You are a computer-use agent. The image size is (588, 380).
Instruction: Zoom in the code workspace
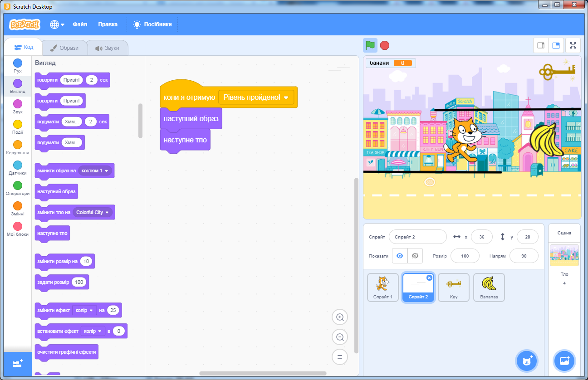tap(339, 317)
